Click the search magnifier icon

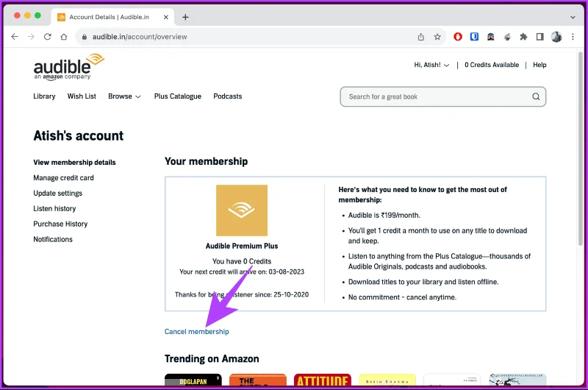(537, 97)
